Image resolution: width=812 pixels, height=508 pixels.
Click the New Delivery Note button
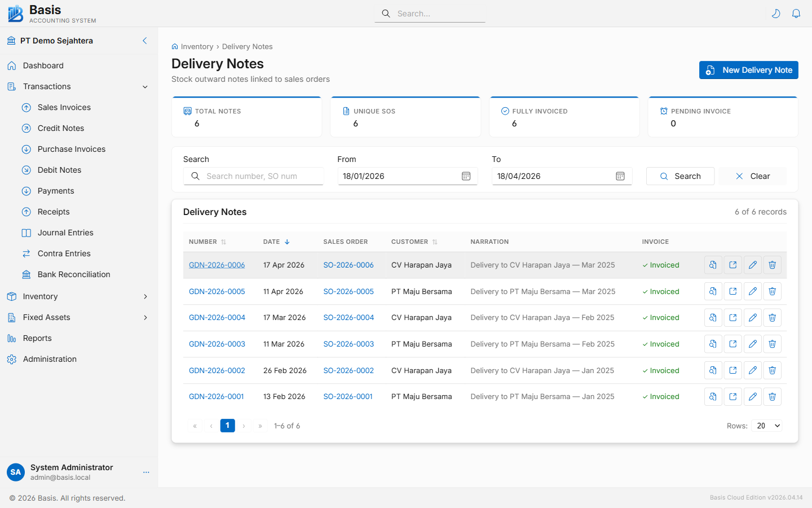click(748, 70)
